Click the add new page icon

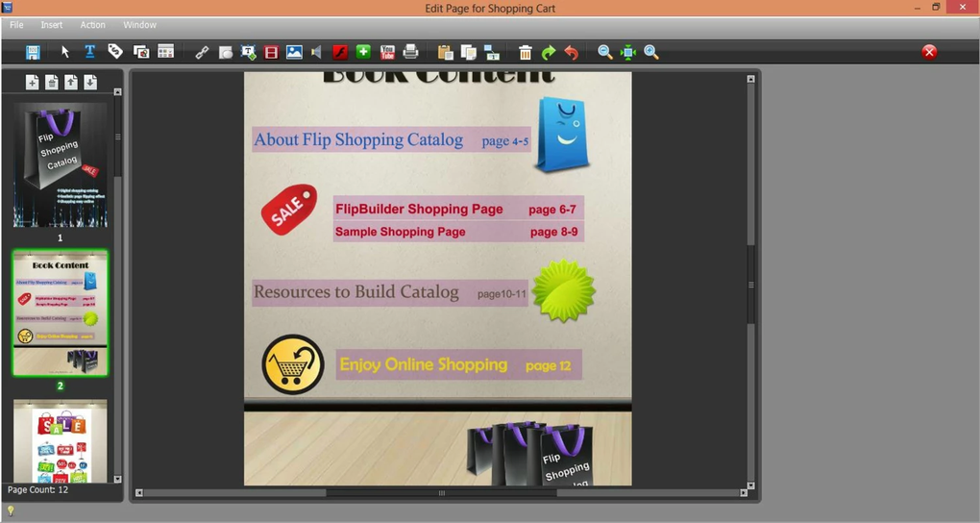(x=33, y=82)
